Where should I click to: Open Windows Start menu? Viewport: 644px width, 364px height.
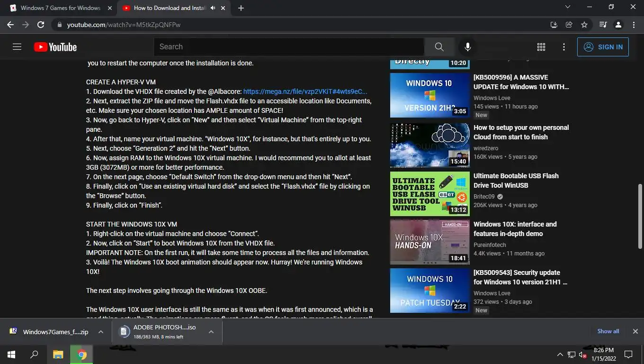pyautogui.click(x=11, y=355)
